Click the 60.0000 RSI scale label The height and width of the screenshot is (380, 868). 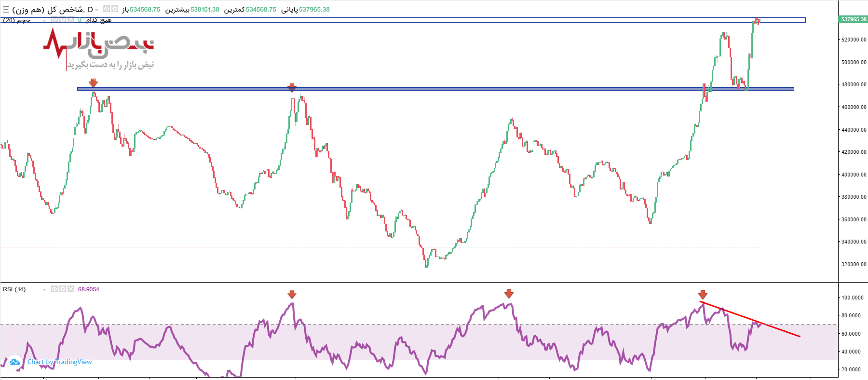coord(852,334)
